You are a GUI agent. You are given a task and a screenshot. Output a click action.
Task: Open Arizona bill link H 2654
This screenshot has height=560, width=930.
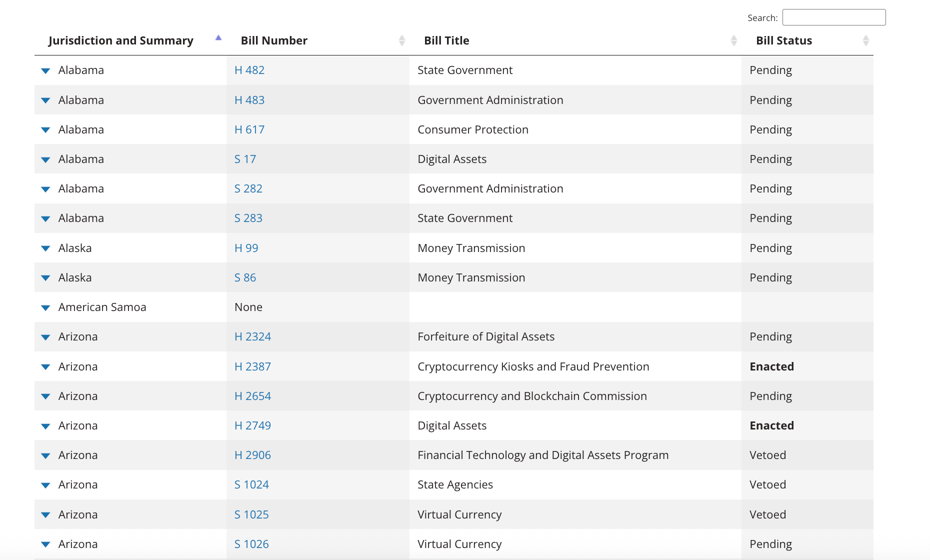252,396
